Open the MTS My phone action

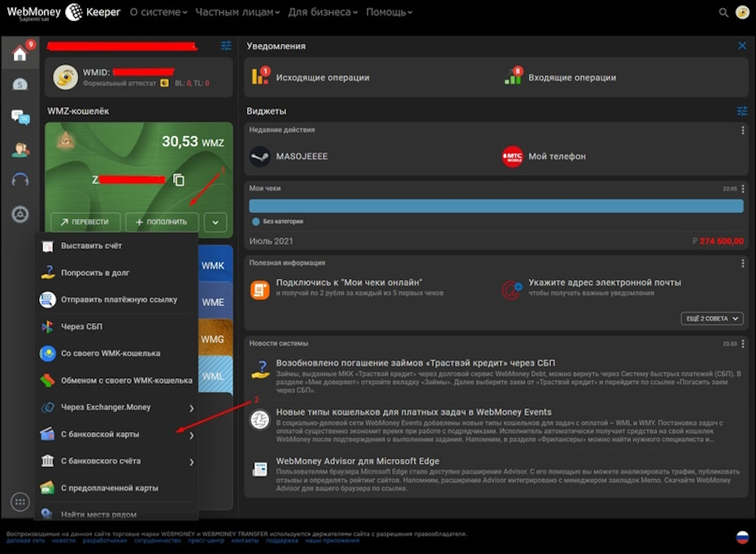(x=544, y=156)
